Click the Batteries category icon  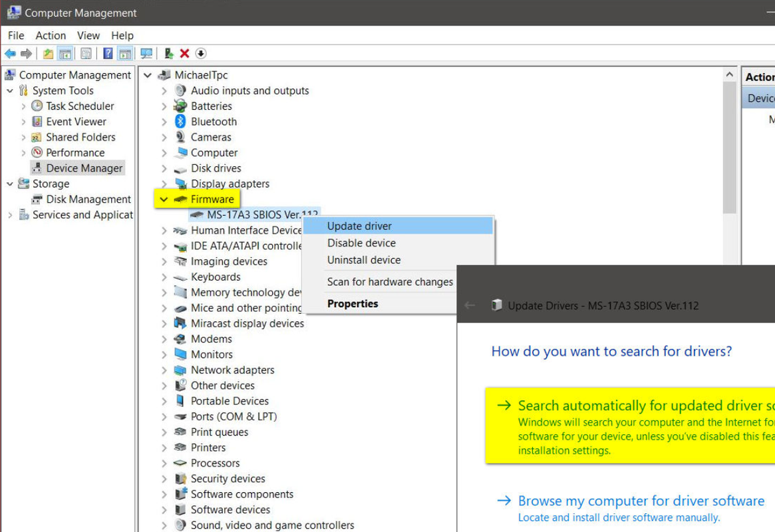pos(180,106)
